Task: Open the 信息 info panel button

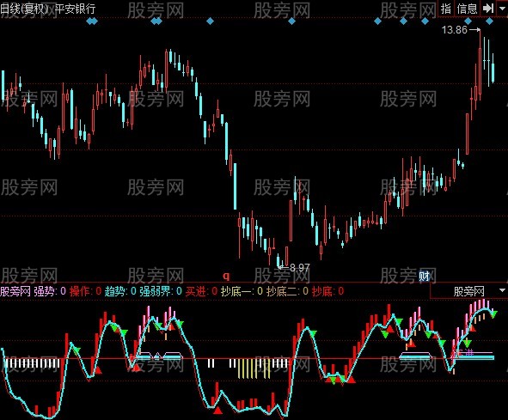Action: [468, 9]
